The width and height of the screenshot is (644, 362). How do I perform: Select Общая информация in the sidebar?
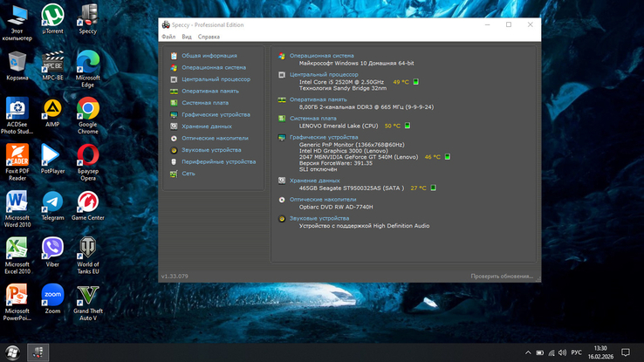tap(209, 56)
